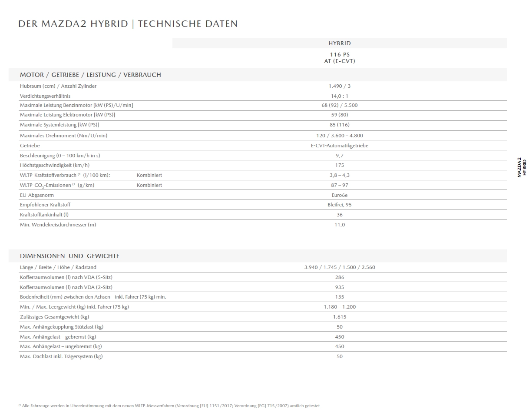Click the '116 PS AT (E-CVT)' variant label
The image size is (532, 412).
point(339,58)
